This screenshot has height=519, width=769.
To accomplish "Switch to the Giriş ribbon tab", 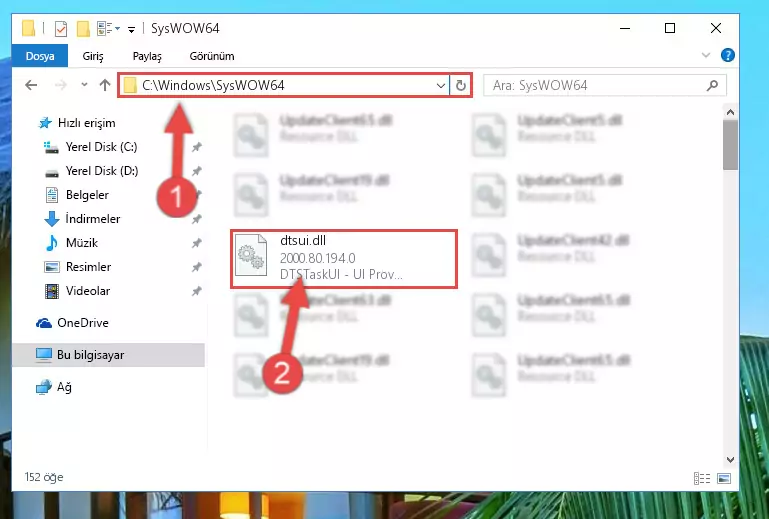I will 93,56.
